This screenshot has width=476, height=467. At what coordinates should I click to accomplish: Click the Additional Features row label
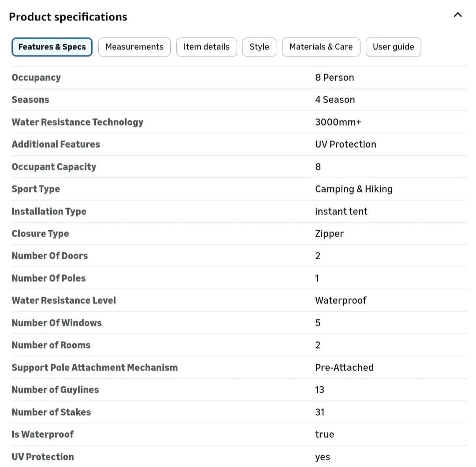(x=56, y=144)
